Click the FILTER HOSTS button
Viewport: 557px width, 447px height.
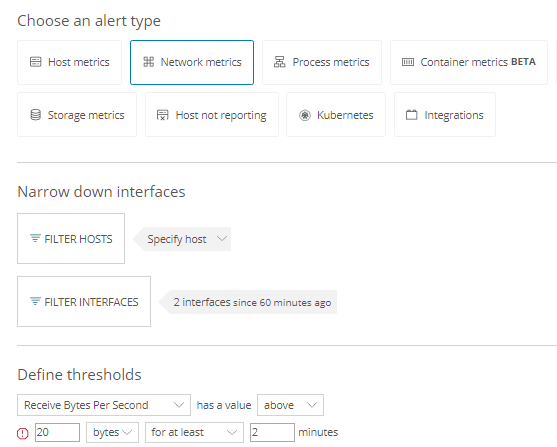point(71,238)
